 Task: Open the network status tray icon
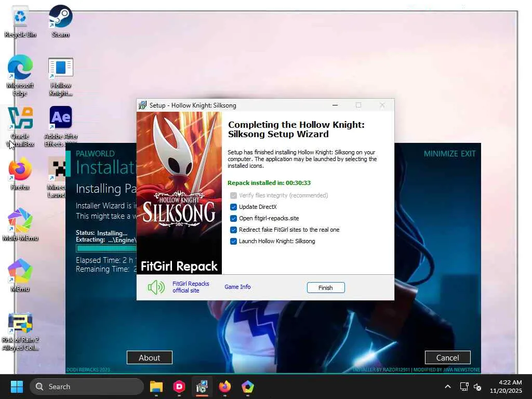coord(464,387)
